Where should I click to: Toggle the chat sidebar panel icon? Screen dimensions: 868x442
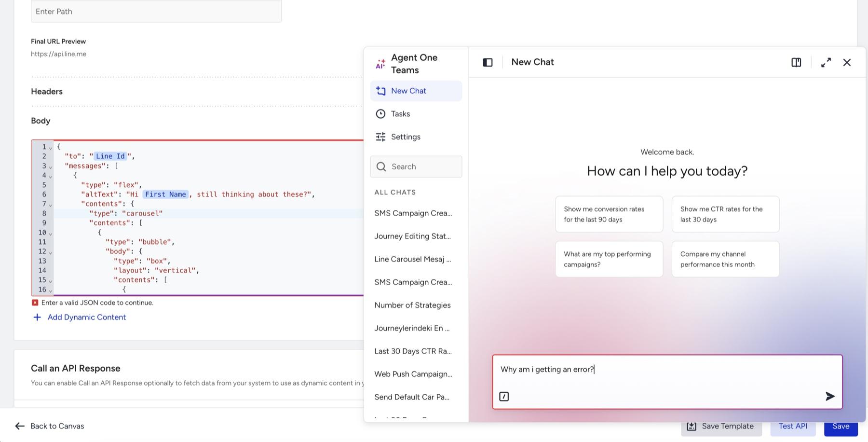488,62
